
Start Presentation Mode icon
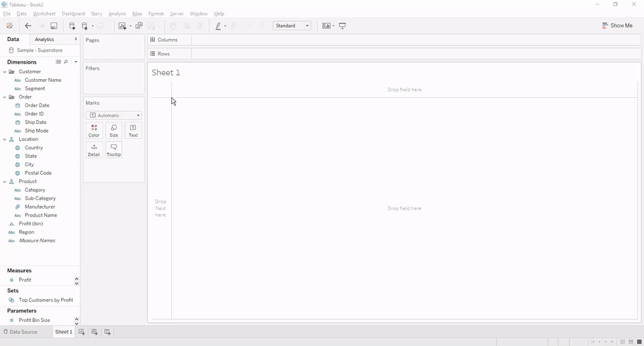point(342,25)
